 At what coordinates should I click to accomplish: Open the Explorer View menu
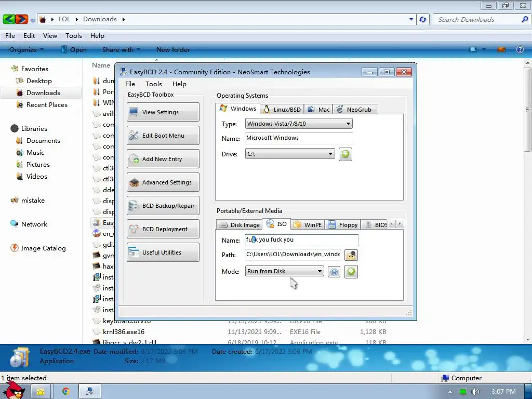pyautogui.click(x=50, y=36)
